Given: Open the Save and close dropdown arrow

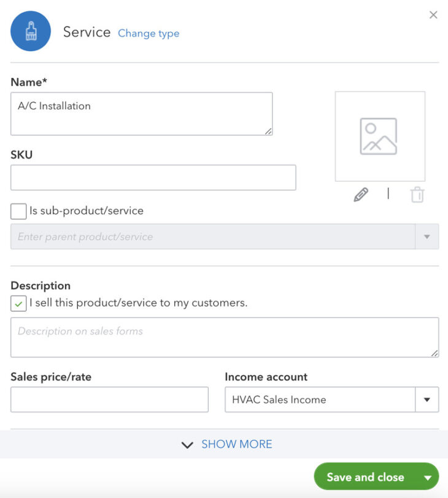Looking at the screenshot, I should 427,477.
